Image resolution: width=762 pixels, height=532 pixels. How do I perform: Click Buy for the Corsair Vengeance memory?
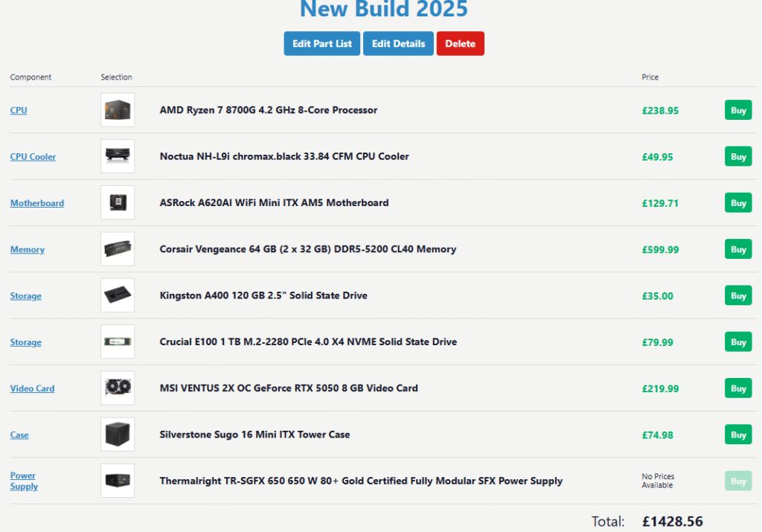click(x=738, y=249)
